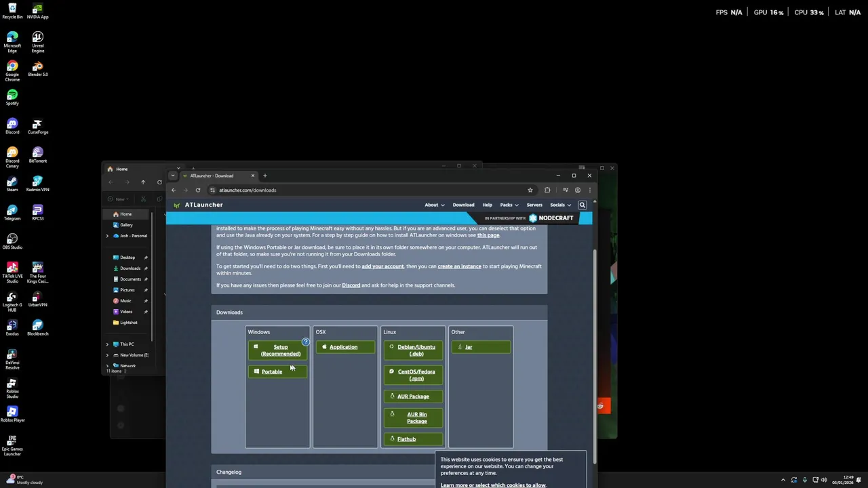The image size is (868, 488).
Task: Open the AUR Bin Package link
Action: coord(413,418)
